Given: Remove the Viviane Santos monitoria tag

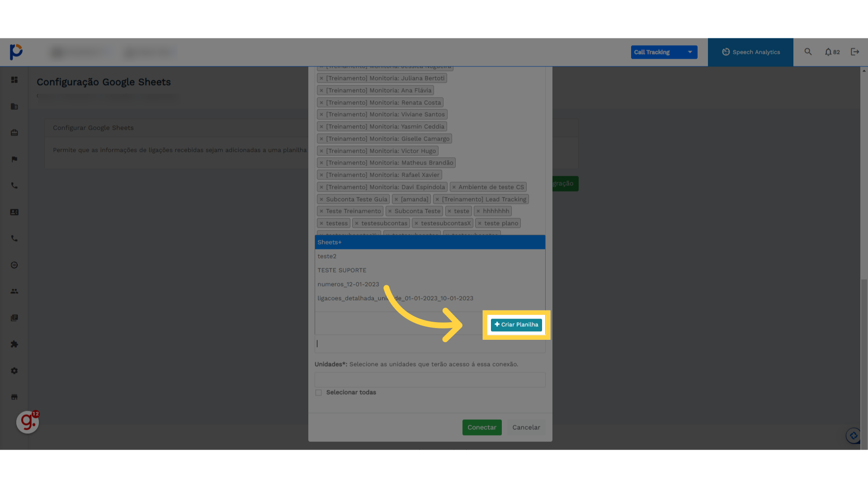Looking at the screenshot, I should click(321, 114).
